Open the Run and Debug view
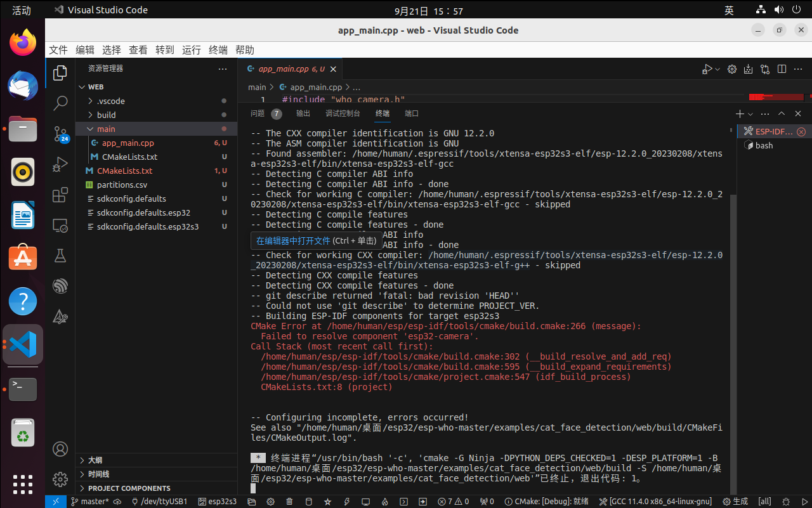Image resolution: width=812 pixels, height=508 pixels. (x=60, y=164)
